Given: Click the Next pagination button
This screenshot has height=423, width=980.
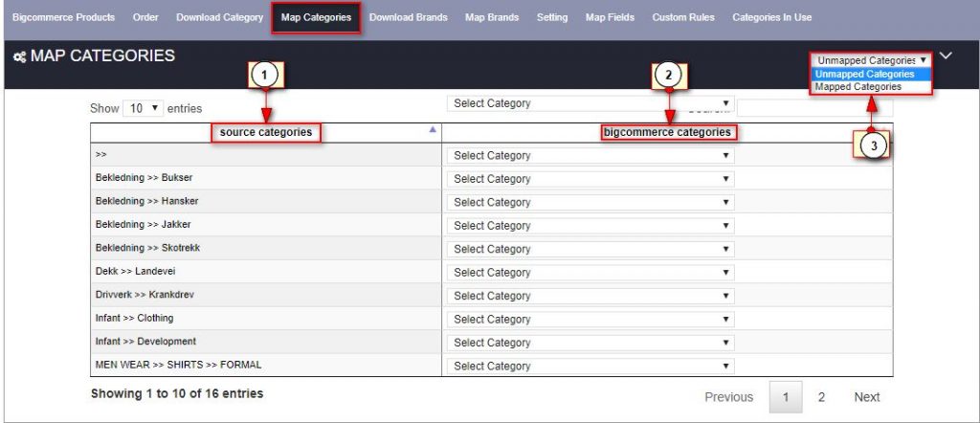Looking at the screenshot, I should click(x=867, y=397).
